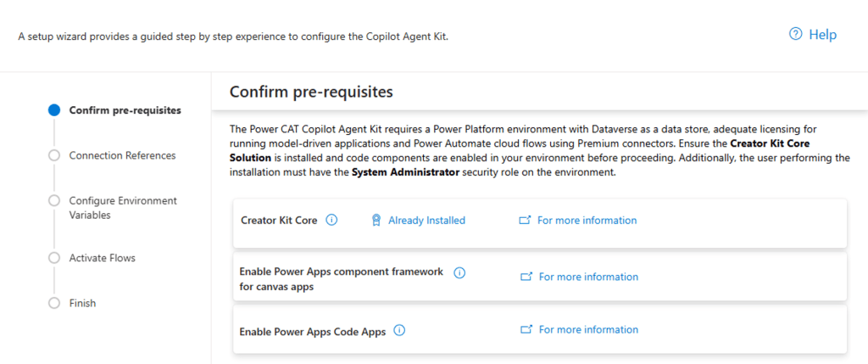Click the Help question mark icon
Screen dimensions: 868x364
pyautogui.click(x=795, y=34)
